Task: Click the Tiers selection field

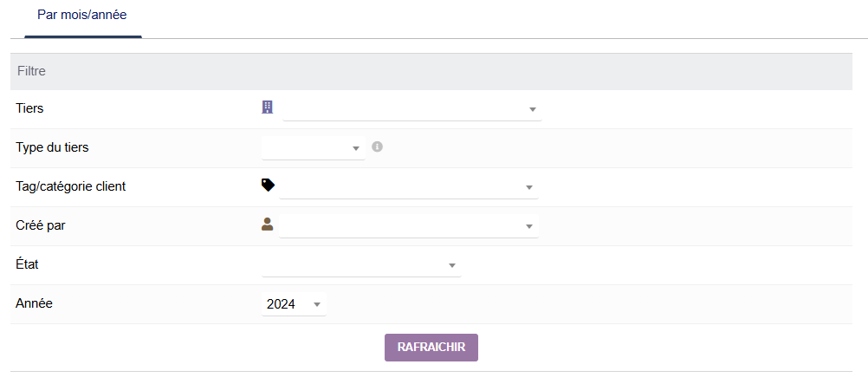Action: coord(403,109)
